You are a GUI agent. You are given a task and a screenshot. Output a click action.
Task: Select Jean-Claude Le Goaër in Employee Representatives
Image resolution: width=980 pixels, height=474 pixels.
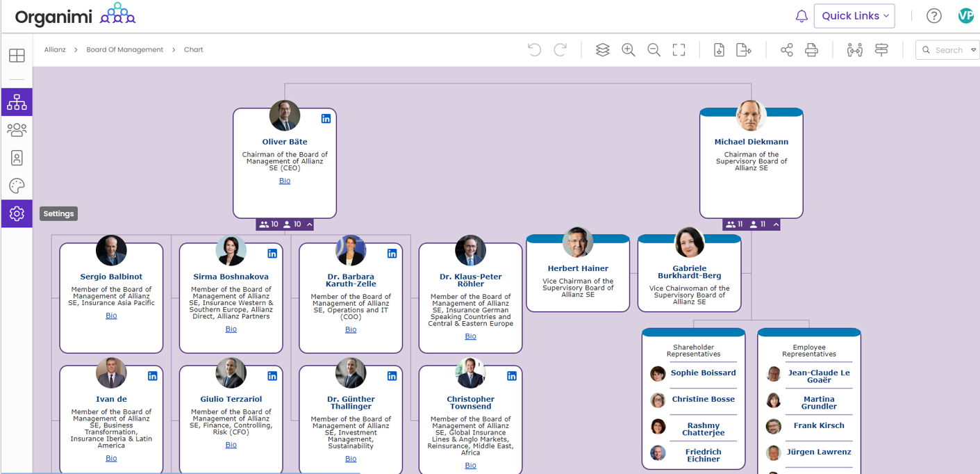819,376
